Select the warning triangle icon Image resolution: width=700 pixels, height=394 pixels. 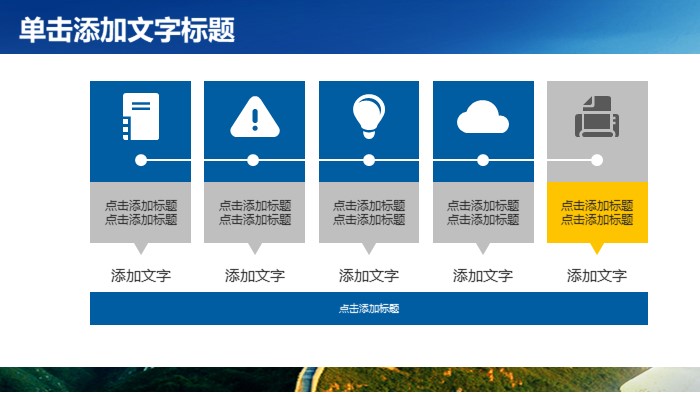[255, 116]
